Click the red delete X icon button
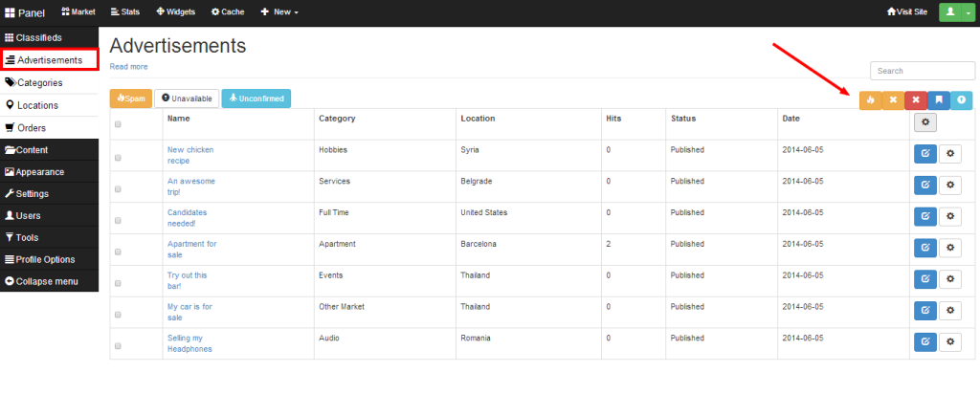Image resolution: width=980 pixels, height=394 pixels. click(x=916, y=99)
